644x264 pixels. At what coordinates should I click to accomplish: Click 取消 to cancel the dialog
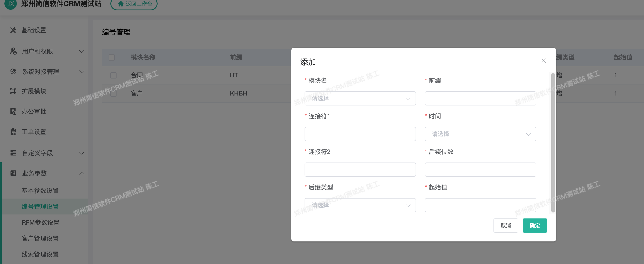point(505,226)
